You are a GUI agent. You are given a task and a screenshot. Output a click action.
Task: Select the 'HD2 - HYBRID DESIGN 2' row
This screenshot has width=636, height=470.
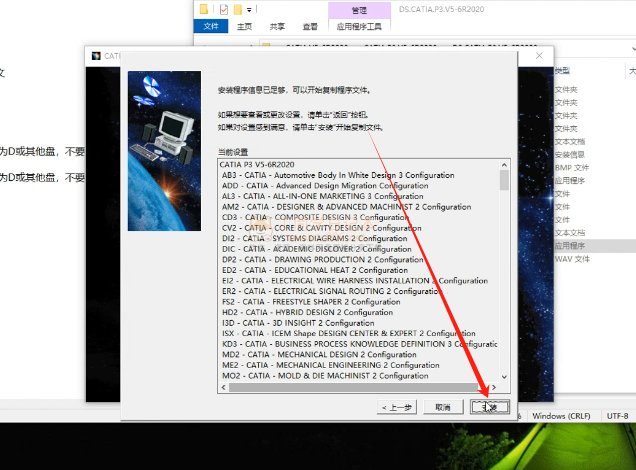307,312
